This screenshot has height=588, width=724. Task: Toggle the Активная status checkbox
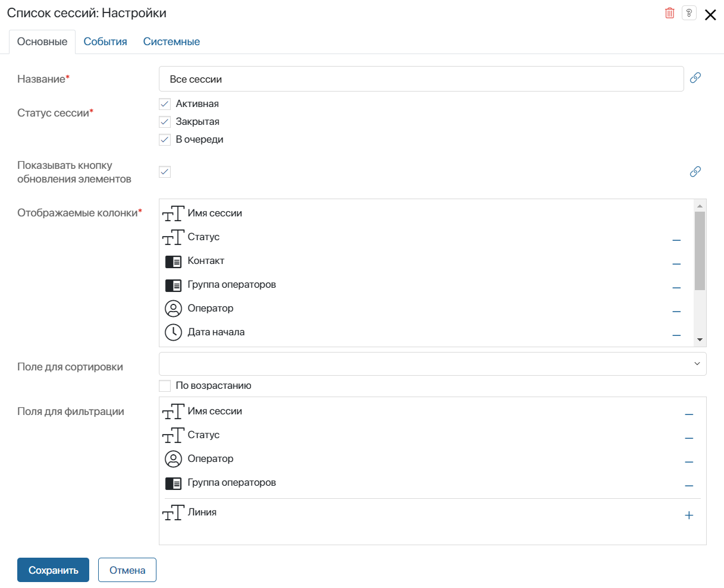(165, 104)
